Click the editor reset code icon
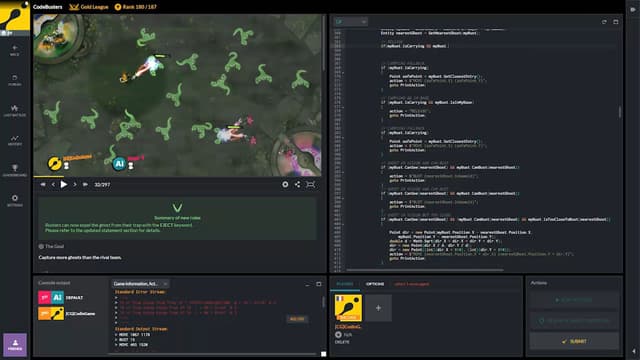Viewport: 640px width, 360px height. 604,22
